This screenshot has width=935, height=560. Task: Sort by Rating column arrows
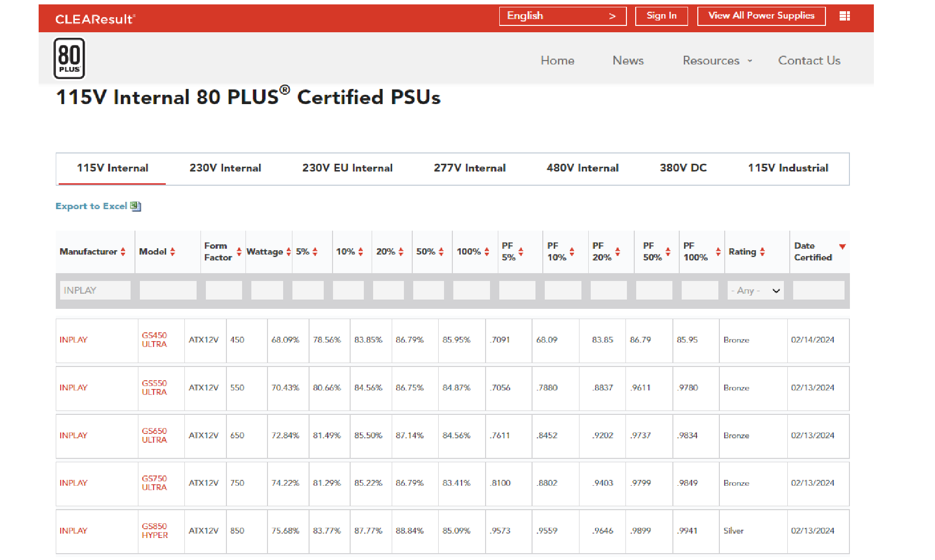coord(762,252)
